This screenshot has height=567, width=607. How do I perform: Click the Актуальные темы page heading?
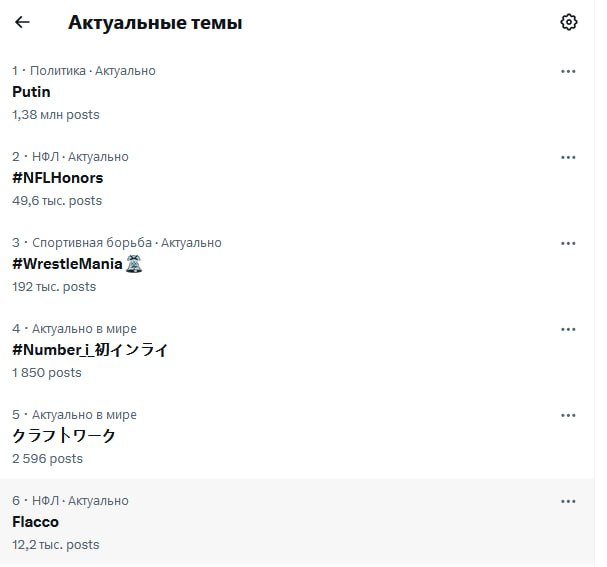[x=155, y=22]
